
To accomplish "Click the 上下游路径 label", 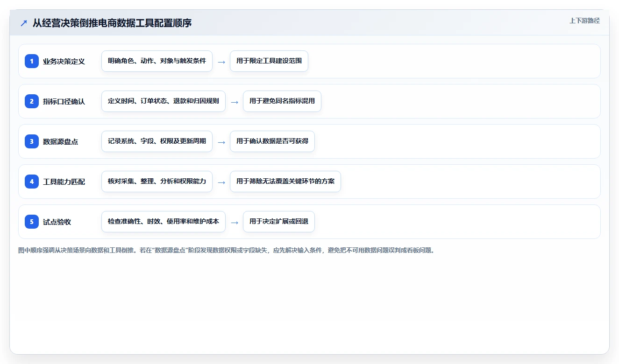I will pos(584,21).
